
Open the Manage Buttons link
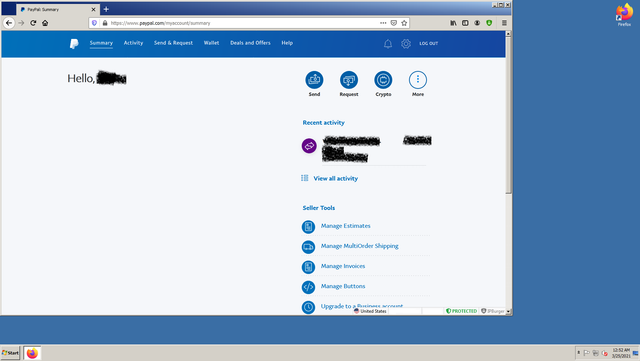[343, 286]
